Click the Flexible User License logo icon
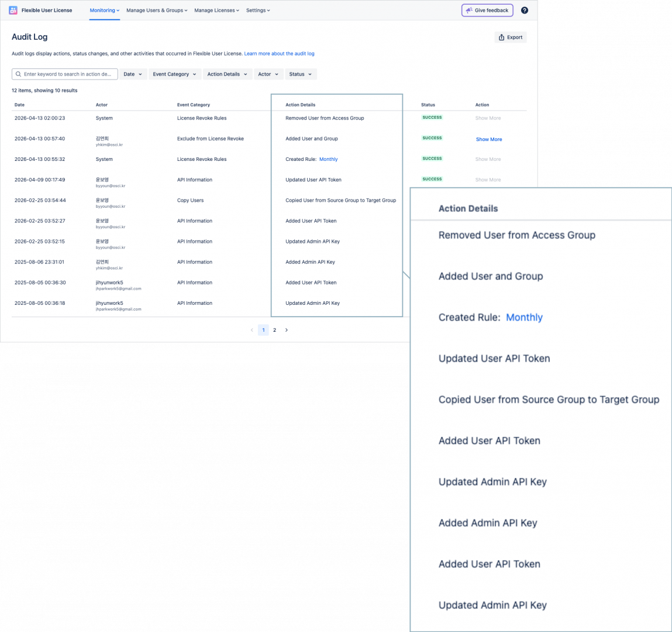Screen dimensions: 672x632 click(13, 11)
